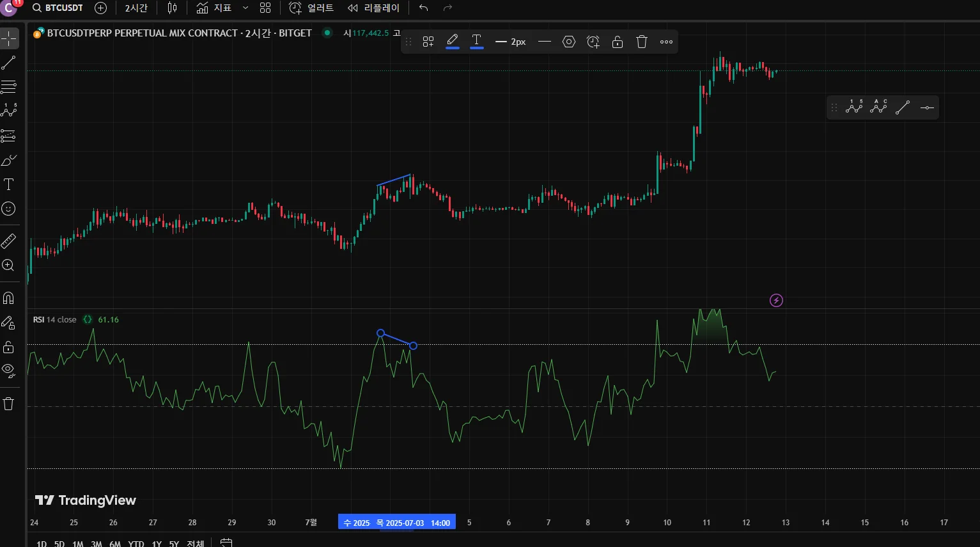
Task: Select the 1M date range tab
Action: pos(78,543)
